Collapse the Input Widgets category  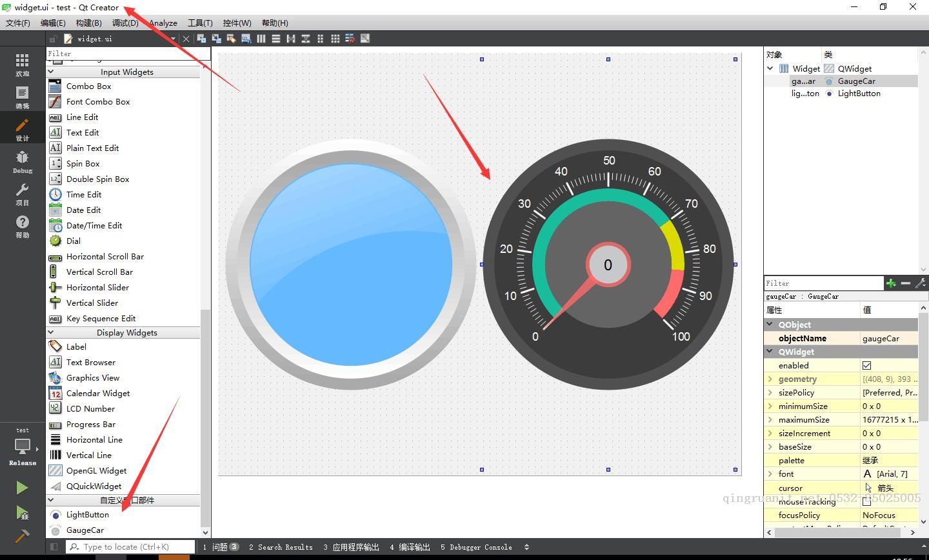point(51,72)
